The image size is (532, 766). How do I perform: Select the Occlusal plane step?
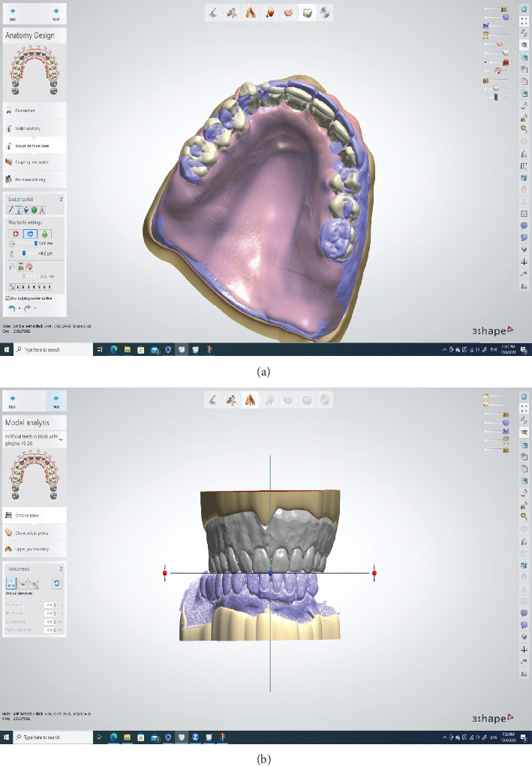click(x=35, y=515)
